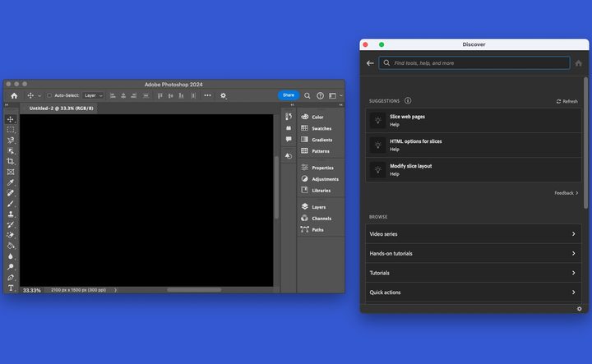Click the Discover home icon
Image resolution: width=592 pixels, height=364 pixels.
pos(578,63)
